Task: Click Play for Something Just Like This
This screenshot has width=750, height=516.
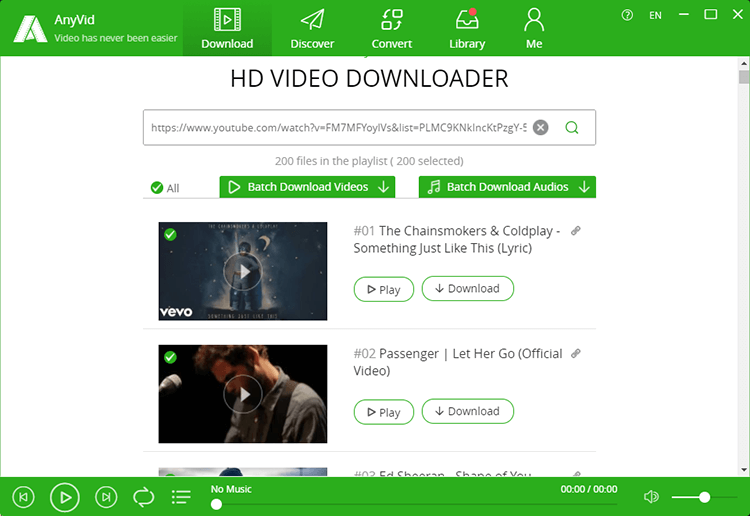Action: click(384, 289)
